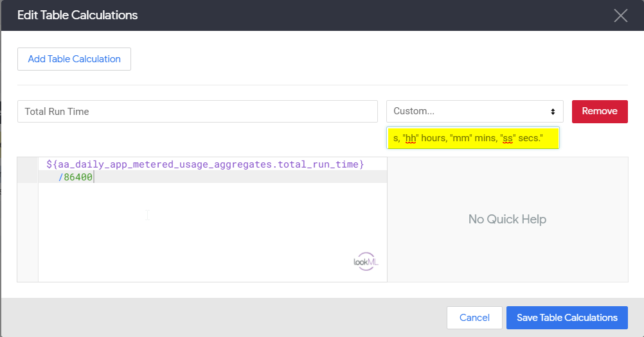Open the Custom... format dropdown
This screenshot has height=337, width=644.
pyautogui.click(x=475, y=112)
